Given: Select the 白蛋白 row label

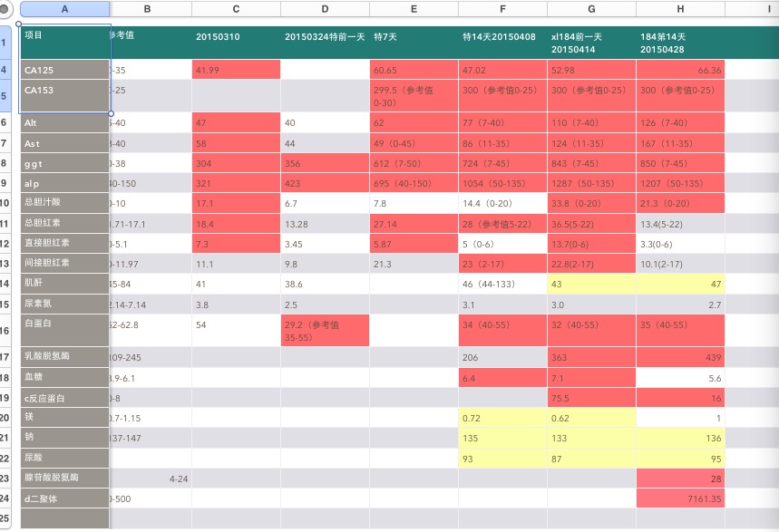Looking at the screenshot, I should pos(65,330).
